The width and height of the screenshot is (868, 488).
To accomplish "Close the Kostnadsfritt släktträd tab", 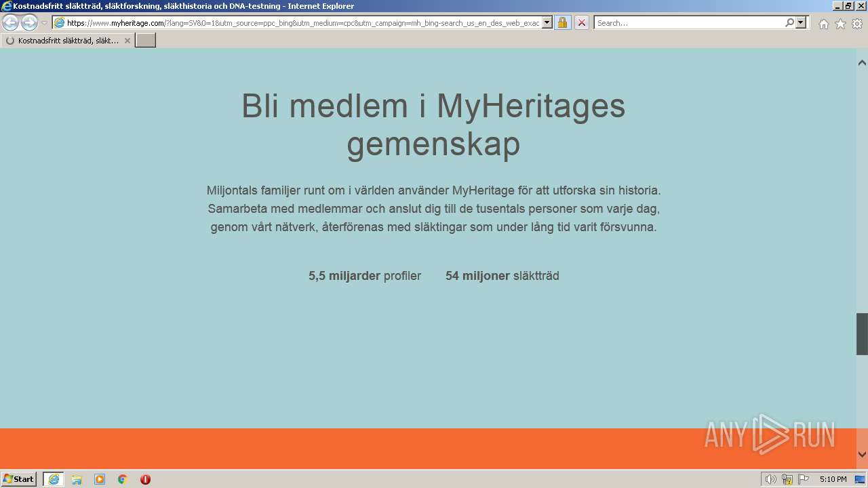I will (x=127, y=41).
